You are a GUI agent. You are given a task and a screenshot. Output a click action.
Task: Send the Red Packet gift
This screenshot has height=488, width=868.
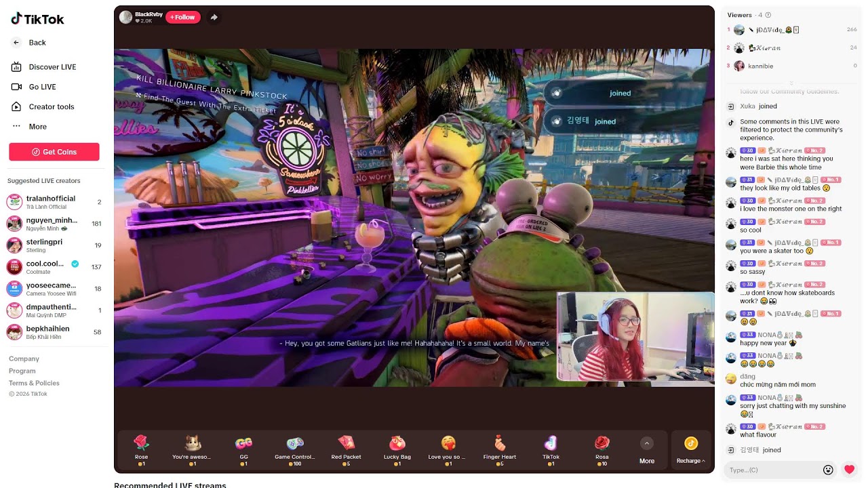tap(346, 451)
